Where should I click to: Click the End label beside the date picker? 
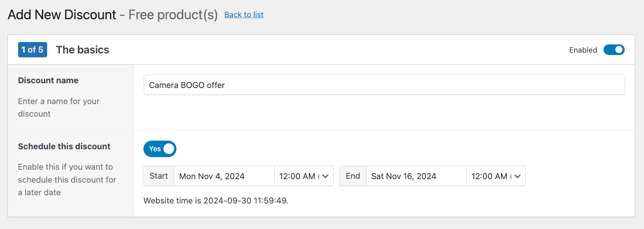[x=352, y=176]
